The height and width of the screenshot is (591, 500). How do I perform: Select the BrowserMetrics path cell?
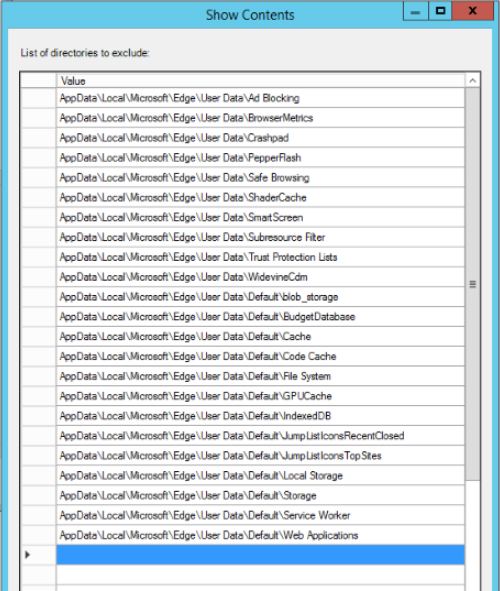pos(260,118)
